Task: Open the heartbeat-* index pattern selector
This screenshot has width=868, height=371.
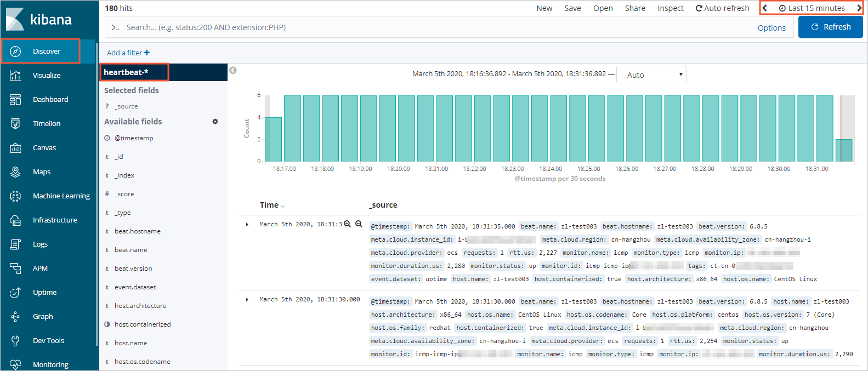Action: click(134, 72)
